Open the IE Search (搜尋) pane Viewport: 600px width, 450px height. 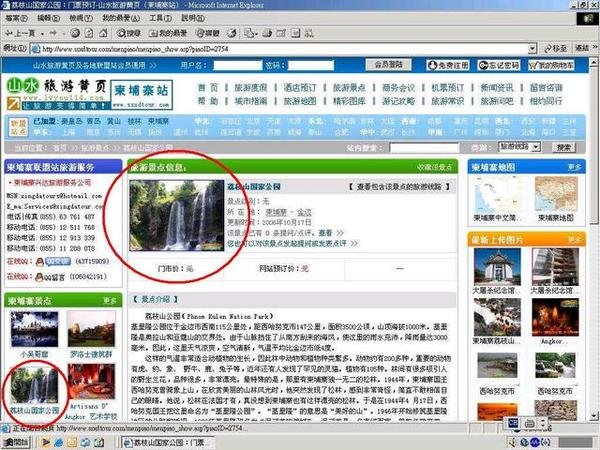tap(128, 33)
